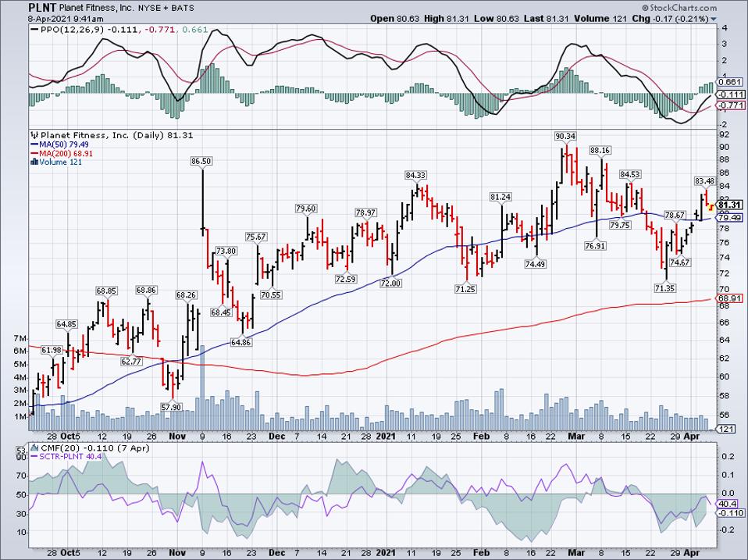Click the 79.60 December high label
The height and width of the screenshot is (560, 748).
(x=306, y=209)
